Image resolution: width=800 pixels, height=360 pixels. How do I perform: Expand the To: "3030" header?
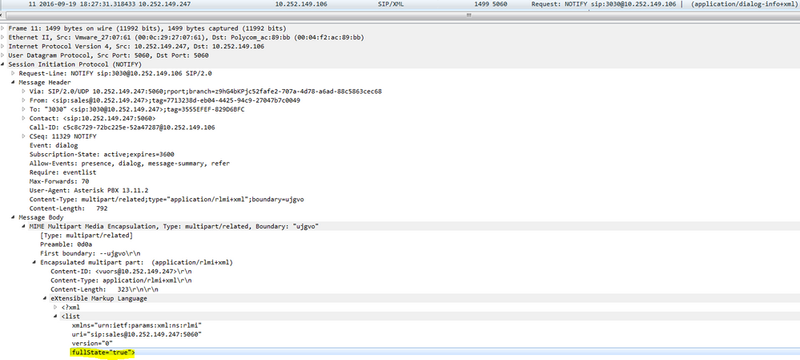[24, 109]
